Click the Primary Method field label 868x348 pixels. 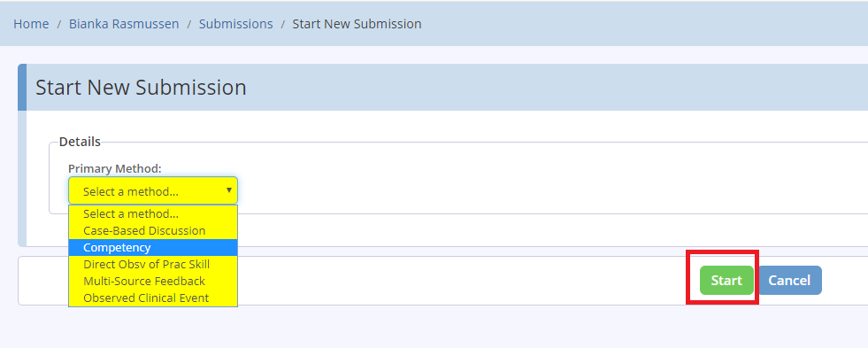point(115,168)
